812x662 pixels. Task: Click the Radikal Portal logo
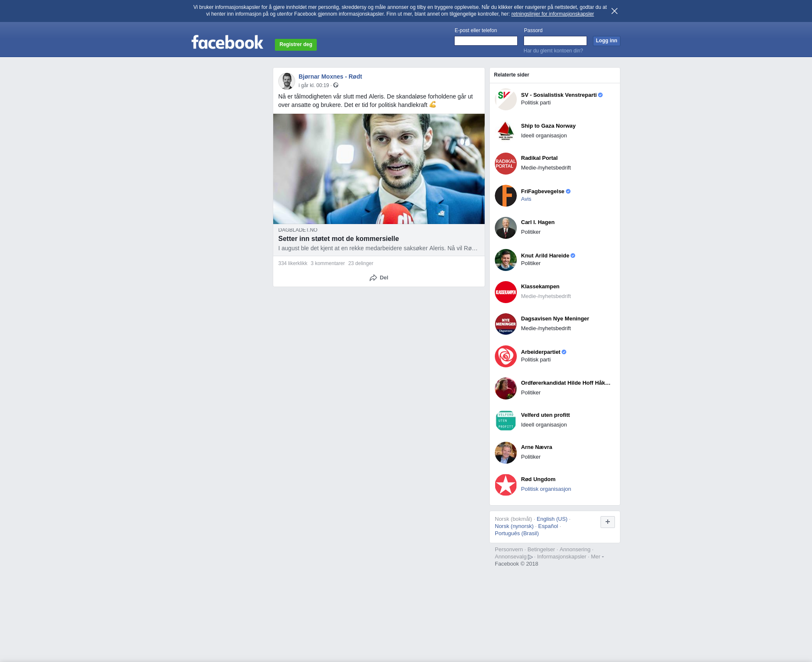point(506,164)
